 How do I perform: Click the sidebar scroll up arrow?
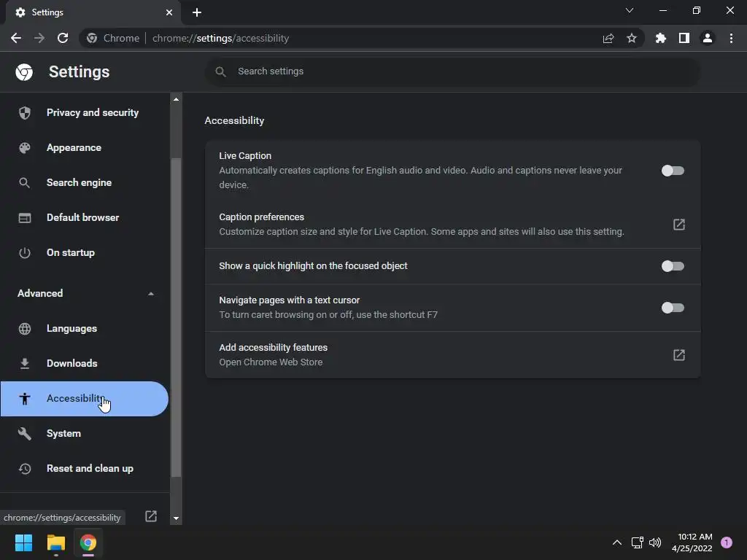click(x=177, y=99)
